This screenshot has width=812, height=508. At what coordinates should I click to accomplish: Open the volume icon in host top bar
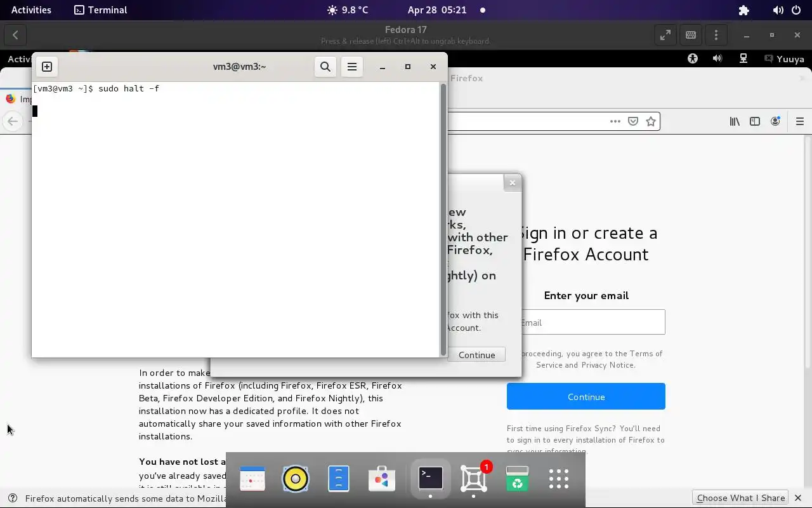coord(778,10)
